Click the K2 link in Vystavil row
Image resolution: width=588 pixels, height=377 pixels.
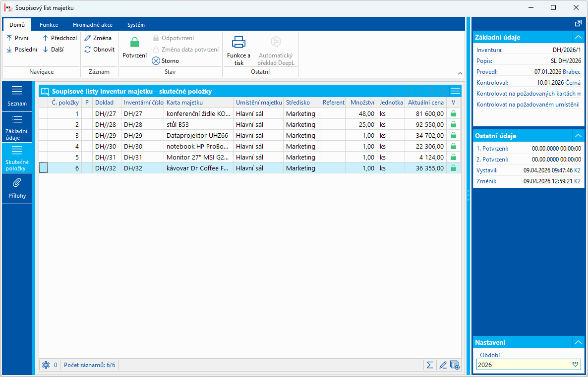578,170
